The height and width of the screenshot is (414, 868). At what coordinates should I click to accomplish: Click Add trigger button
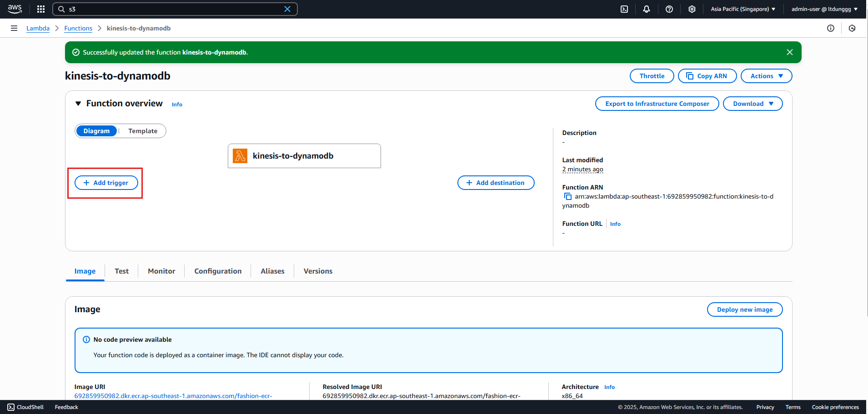click(106, 183)
